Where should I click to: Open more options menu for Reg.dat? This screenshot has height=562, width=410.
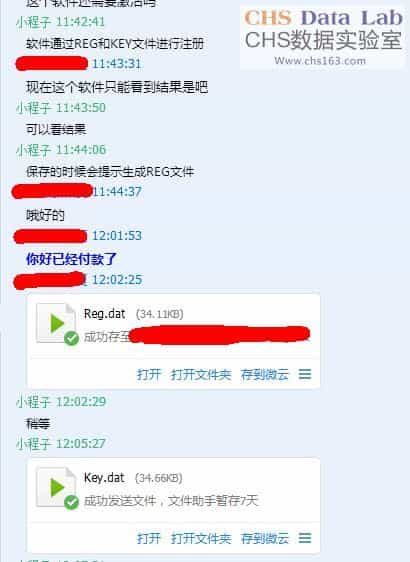pyautogui.click(x=305, y=375)
